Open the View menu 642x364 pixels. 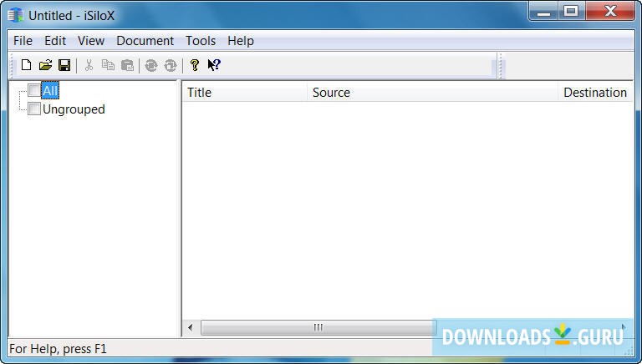pyautogui.click(x=91, y=41)
